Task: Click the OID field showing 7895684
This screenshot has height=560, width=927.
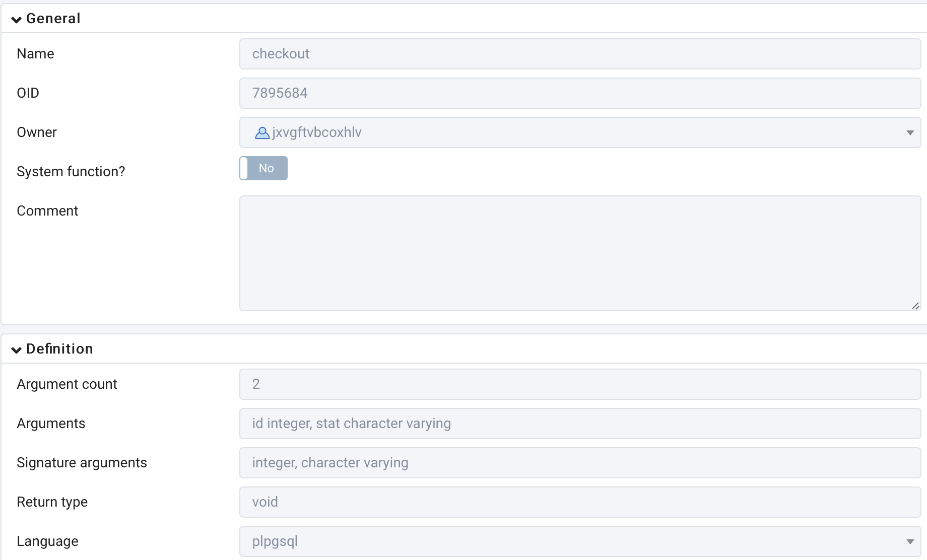Action: click(580, 93)
